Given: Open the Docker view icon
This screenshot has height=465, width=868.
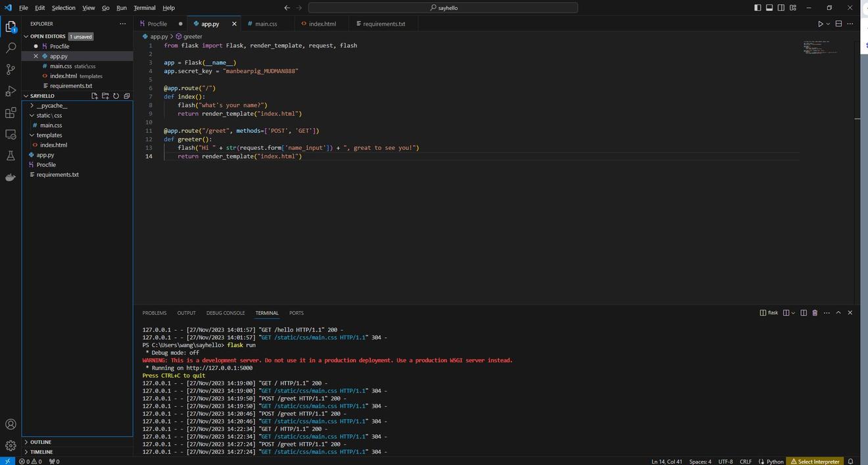Looking at the screenshot, I should click(x=11, y=177).
